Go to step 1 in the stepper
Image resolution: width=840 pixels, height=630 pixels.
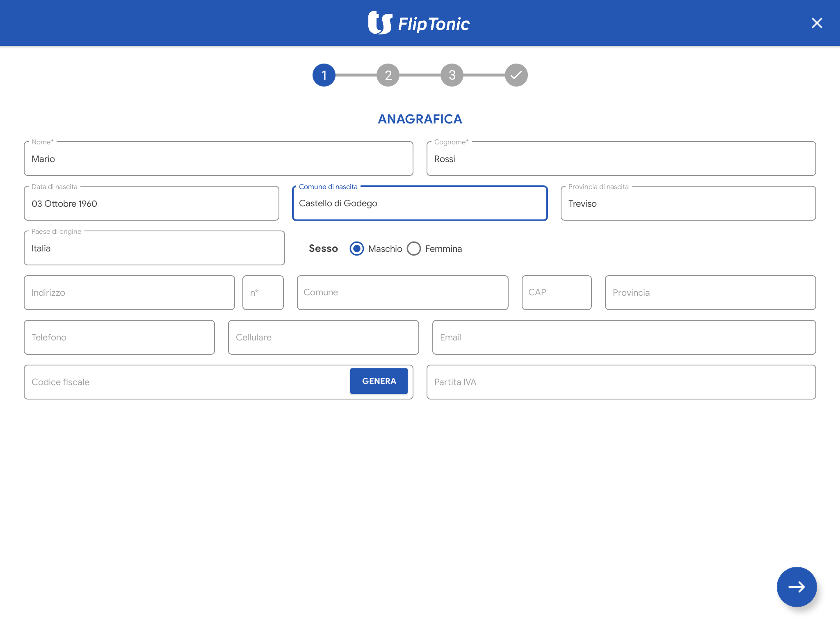tap(324, 75)
